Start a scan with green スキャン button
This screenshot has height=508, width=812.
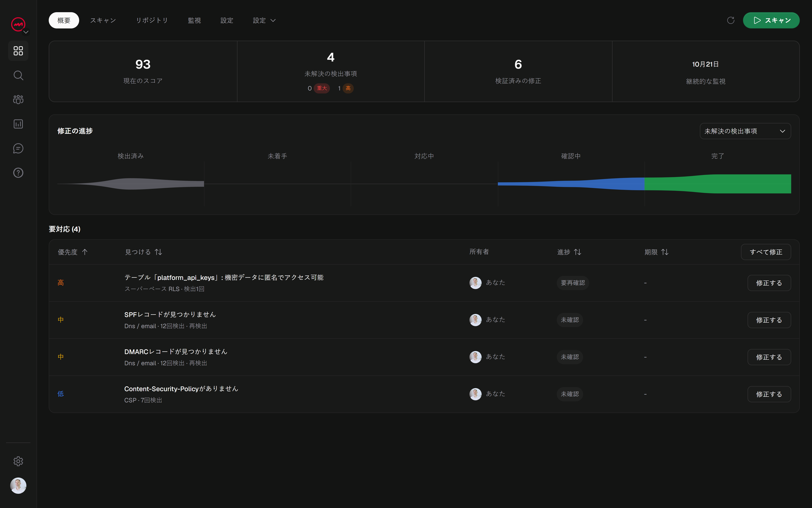771,20
